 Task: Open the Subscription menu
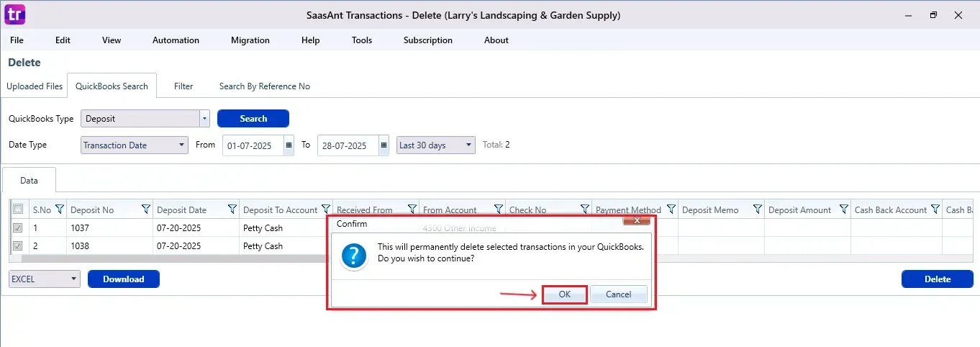pos(428,40)
